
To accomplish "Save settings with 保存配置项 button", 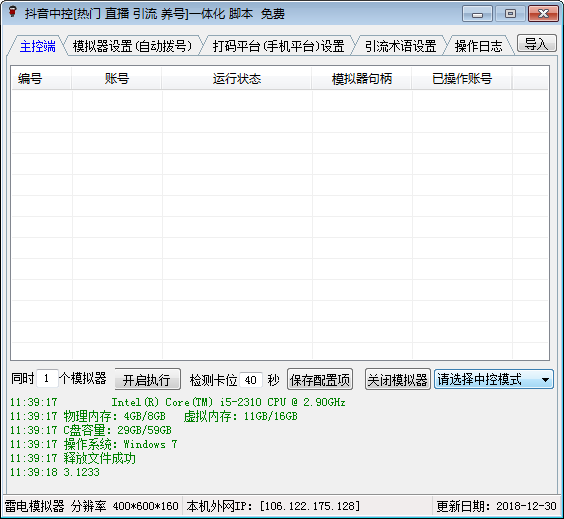I will 320,379.
